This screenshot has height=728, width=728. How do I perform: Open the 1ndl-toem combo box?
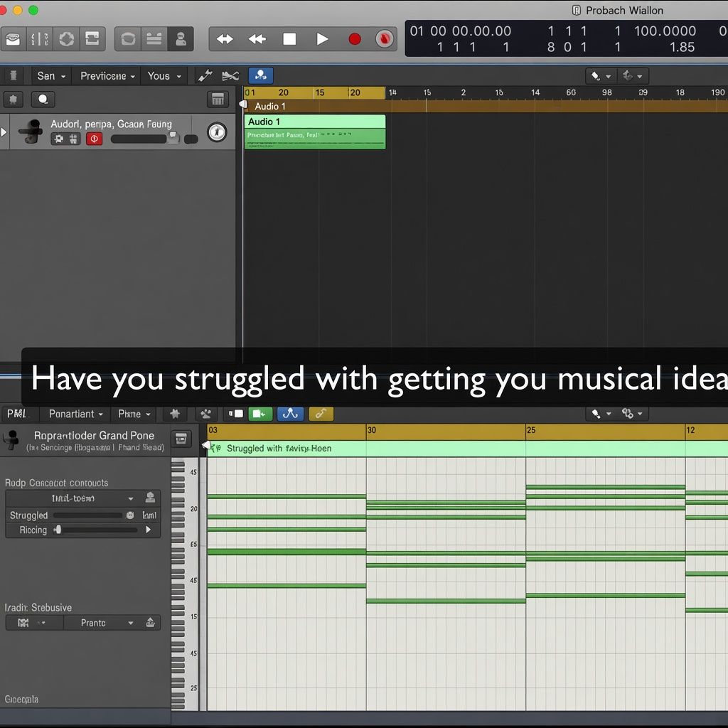pos(73,498)
